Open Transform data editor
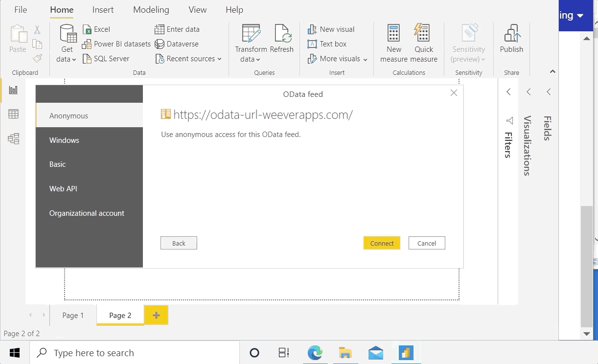 coord(251,34)
